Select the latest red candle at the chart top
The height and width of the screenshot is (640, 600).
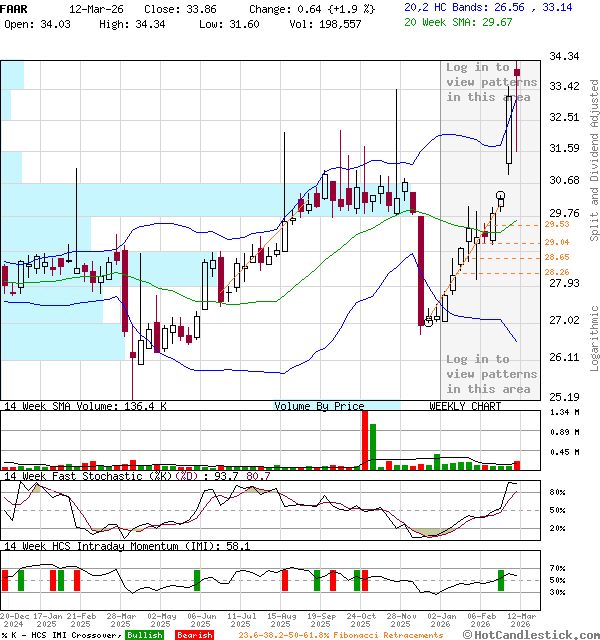[x=517, y=72]
